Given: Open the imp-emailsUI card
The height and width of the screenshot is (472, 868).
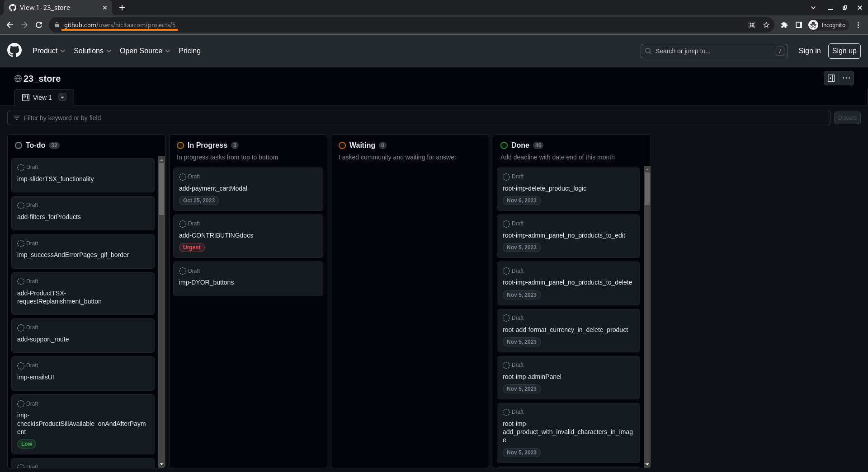Looking at the screenshot, I should click(83, 374).
